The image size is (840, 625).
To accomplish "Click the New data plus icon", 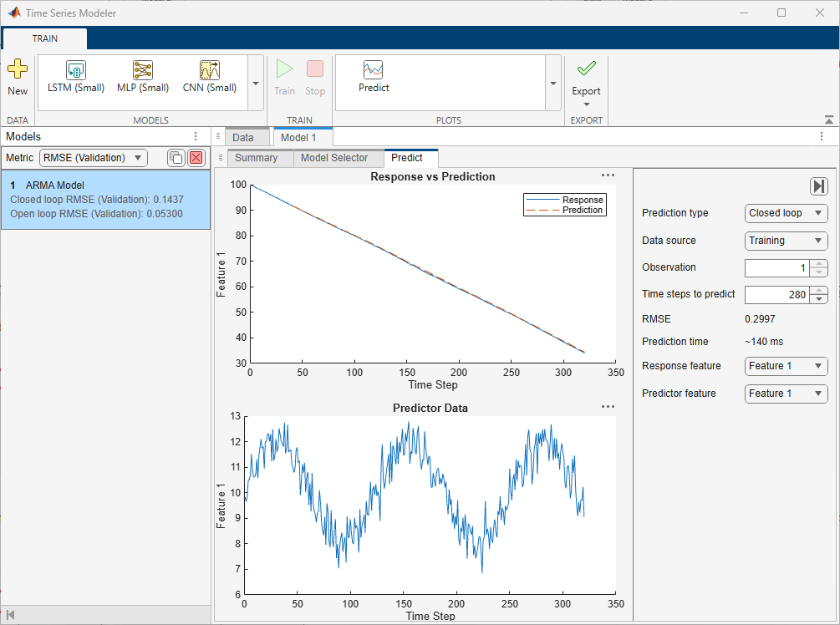I will [17, 70].
